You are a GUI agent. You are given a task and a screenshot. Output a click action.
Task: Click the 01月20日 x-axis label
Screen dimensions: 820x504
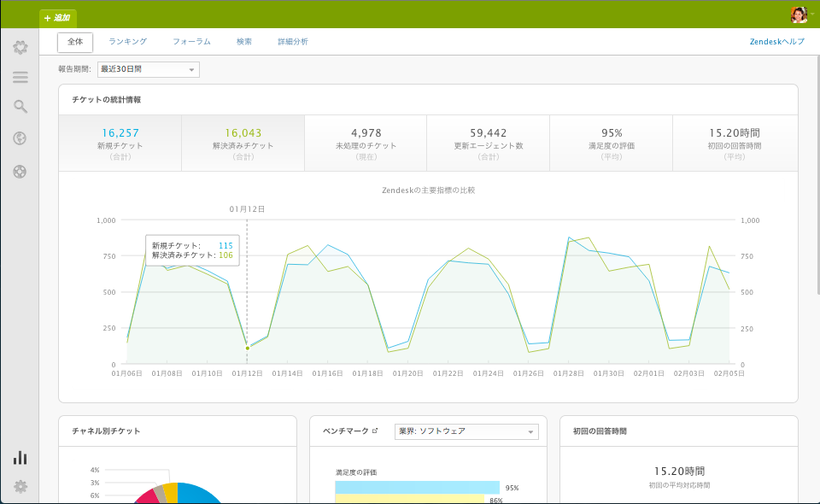(x=408, y=373)
